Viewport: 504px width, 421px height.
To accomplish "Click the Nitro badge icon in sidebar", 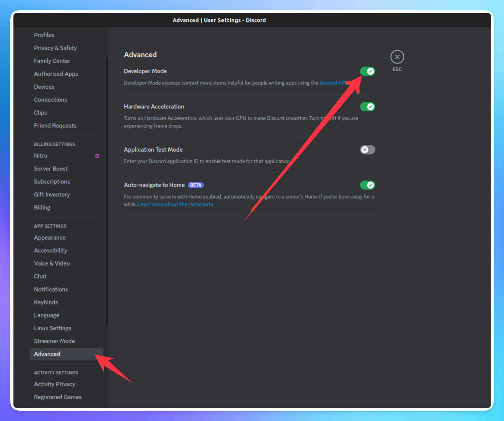I will [97, 156].
